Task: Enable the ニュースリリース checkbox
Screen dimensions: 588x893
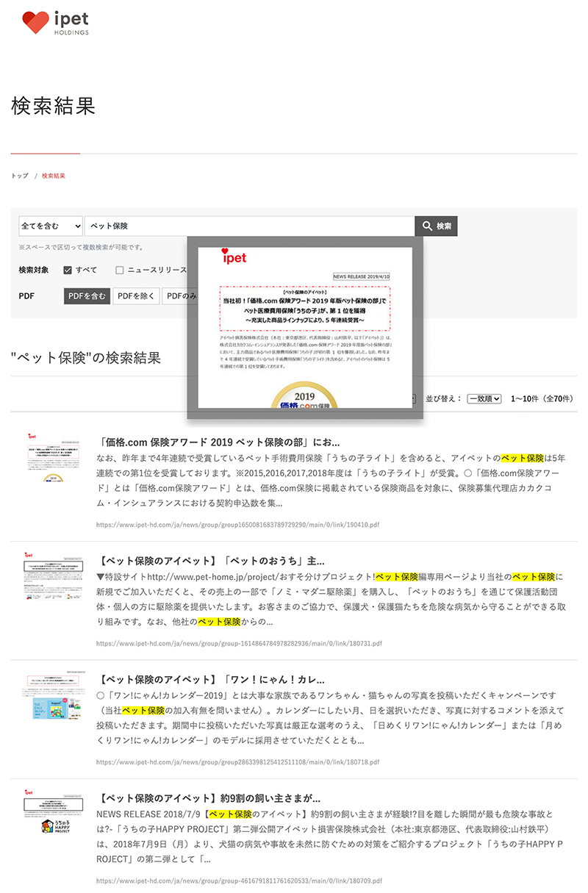Action: [x=120, y=270]
